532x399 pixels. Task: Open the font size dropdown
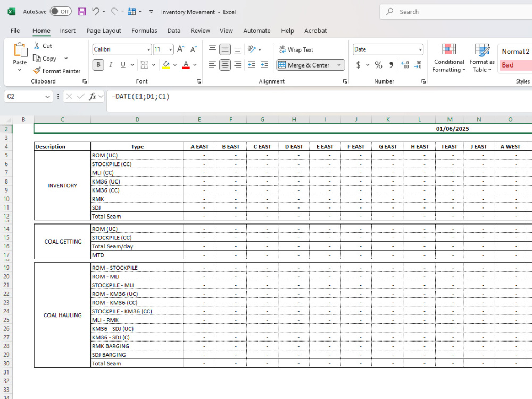click(x=170, y=49)
